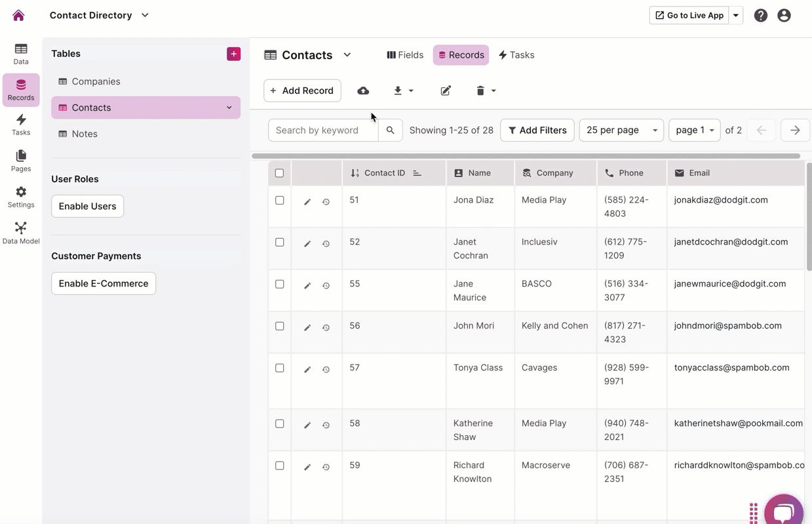Screen dimensions: 812x524
Task: Toggle the select-all header checkbox
Action: tap(280, 173)
